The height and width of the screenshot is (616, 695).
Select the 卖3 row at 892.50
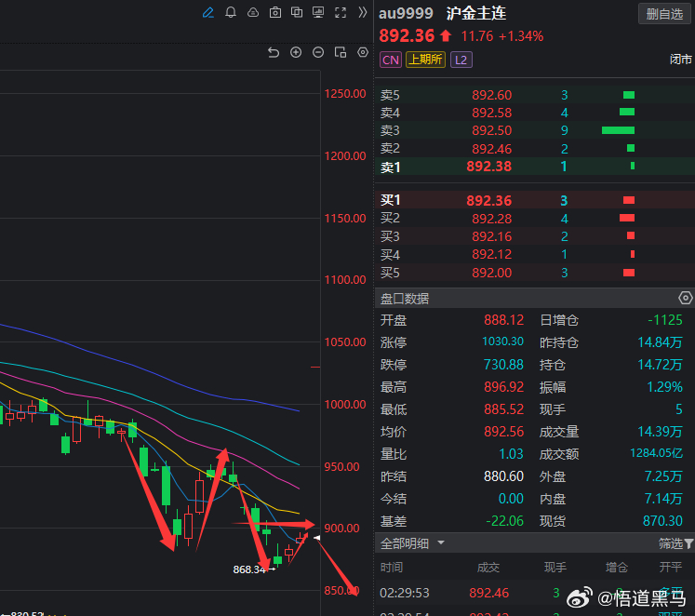(x=535, y=130)
